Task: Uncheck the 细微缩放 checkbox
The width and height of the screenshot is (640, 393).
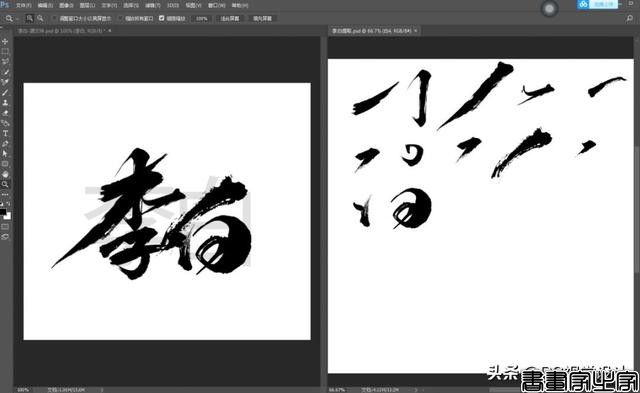Action: tap(162, 18)
